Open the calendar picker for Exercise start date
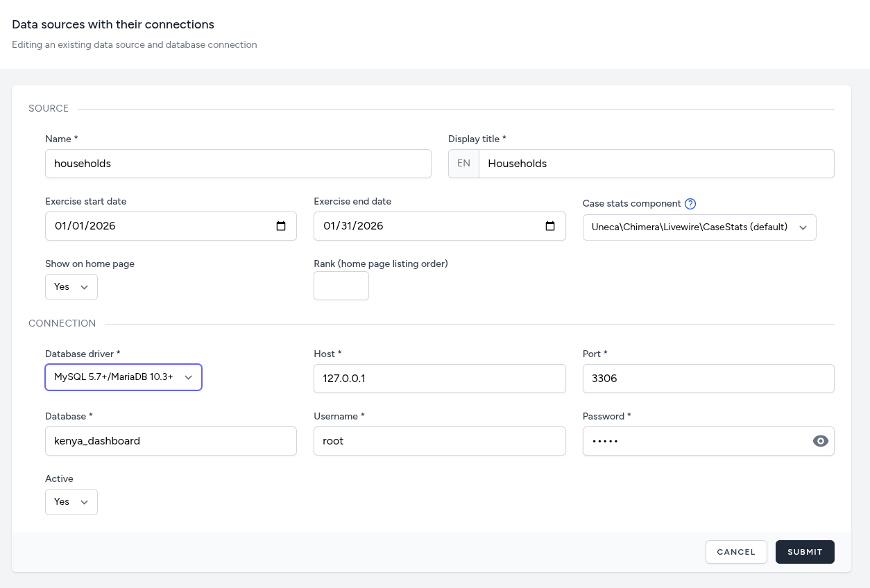870x588 pixels. click(x=281, y=226)
